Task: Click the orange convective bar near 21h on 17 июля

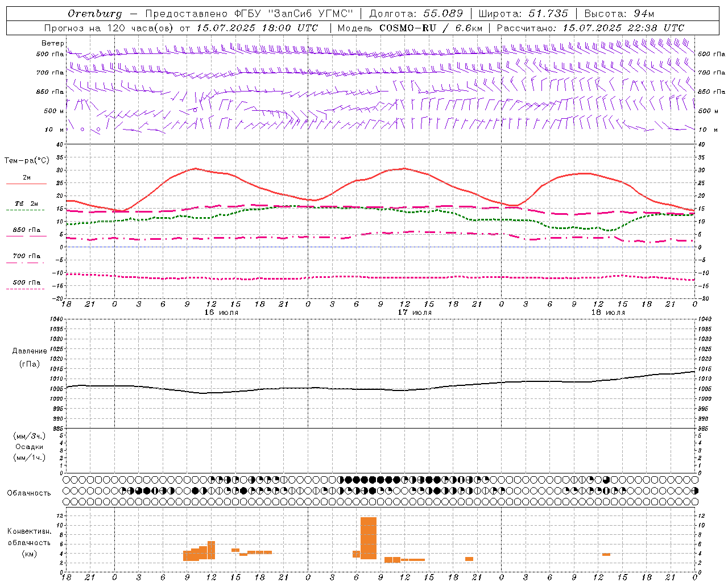Action: (x=469, y=559)
